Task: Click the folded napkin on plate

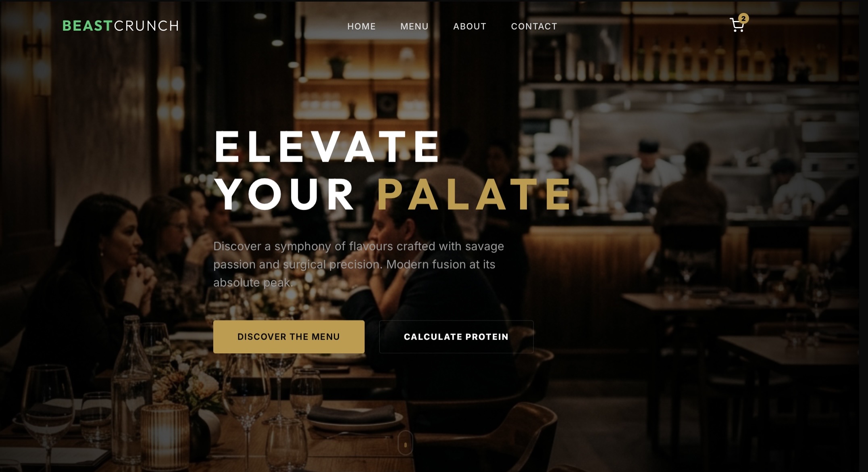Action: click(352, 414)
